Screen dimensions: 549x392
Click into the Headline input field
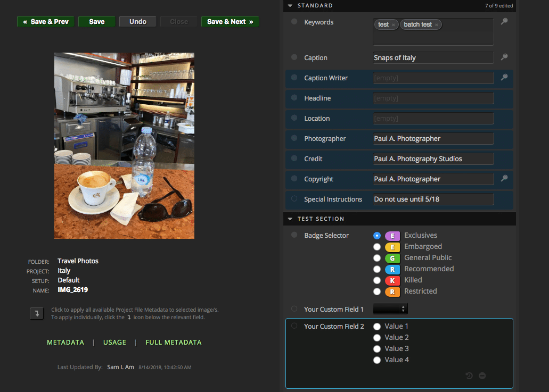click(x=433, y=98)
